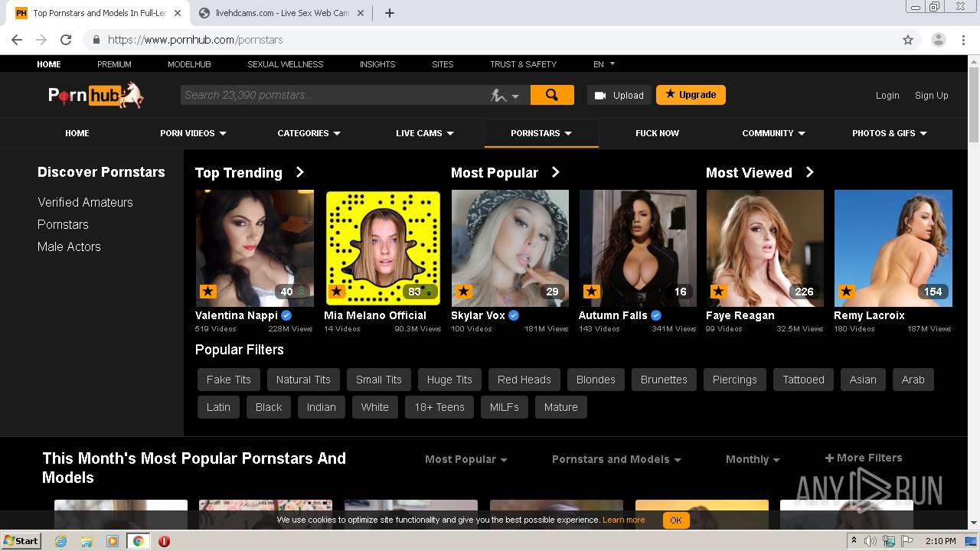Screen dimensions: 980x551
Task: Open the Chrome profile avatar menu
Action: 939,40
